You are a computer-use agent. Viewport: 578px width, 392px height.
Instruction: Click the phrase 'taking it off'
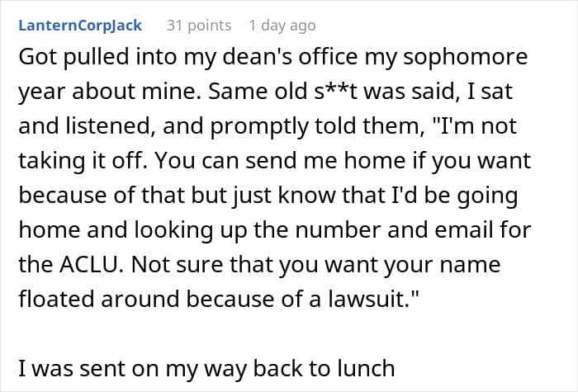[81, 161]
